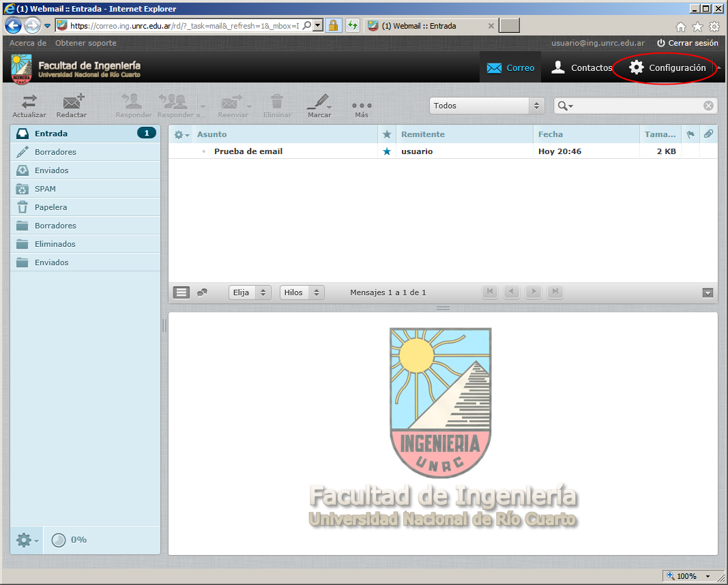Open the browser Favorites star icon
Viewport: 728px width, 585px height.
coord(697,27)
